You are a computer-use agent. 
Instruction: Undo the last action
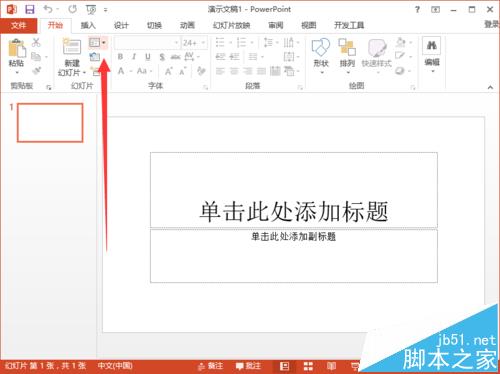[x=48, y=9]
